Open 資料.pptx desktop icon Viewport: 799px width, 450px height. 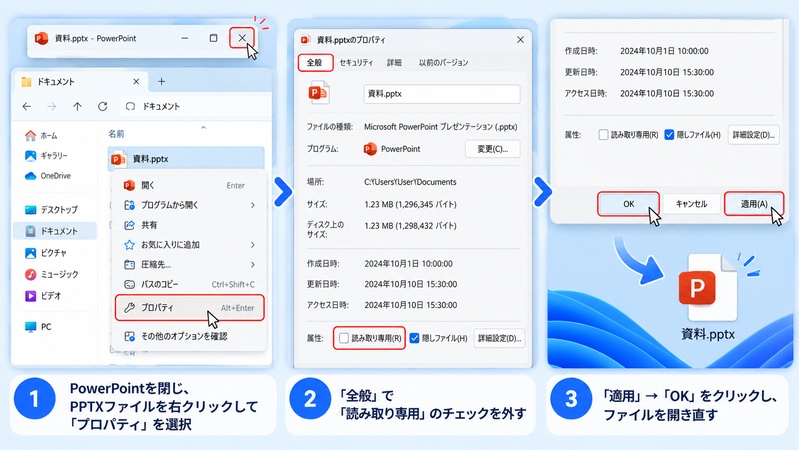pos(708,297)
